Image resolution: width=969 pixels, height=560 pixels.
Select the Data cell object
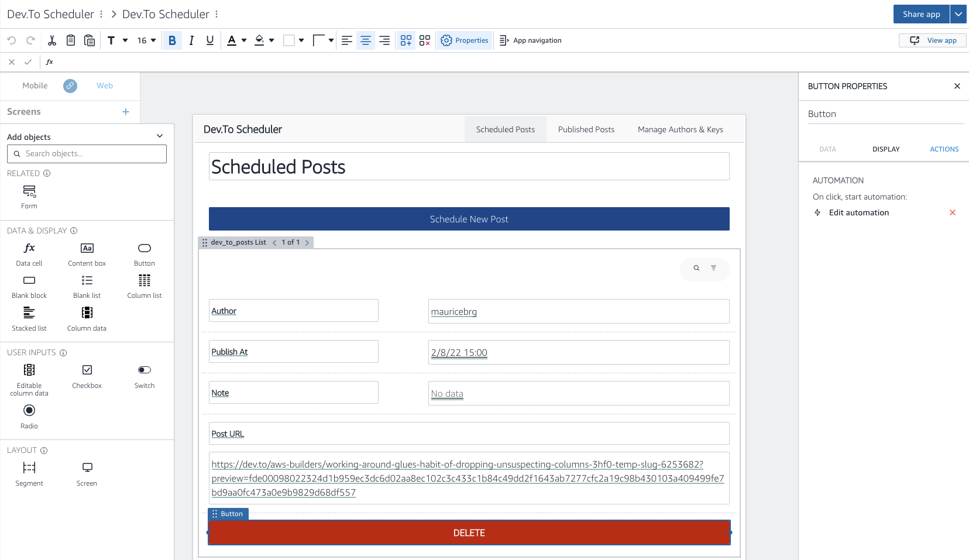tap(29, 255)
